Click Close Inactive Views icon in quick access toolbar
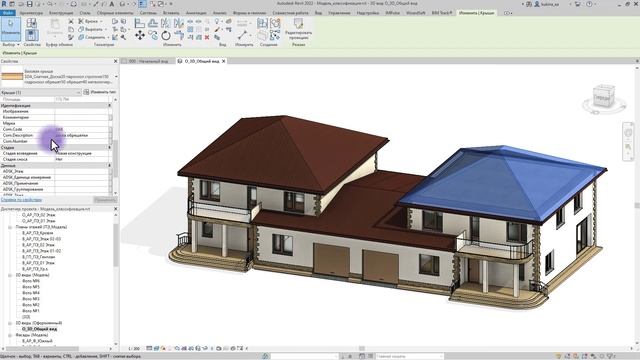Image resolution: width=640 pixels, height=360 pixels. pyautogui.click(x=153, y=4)
